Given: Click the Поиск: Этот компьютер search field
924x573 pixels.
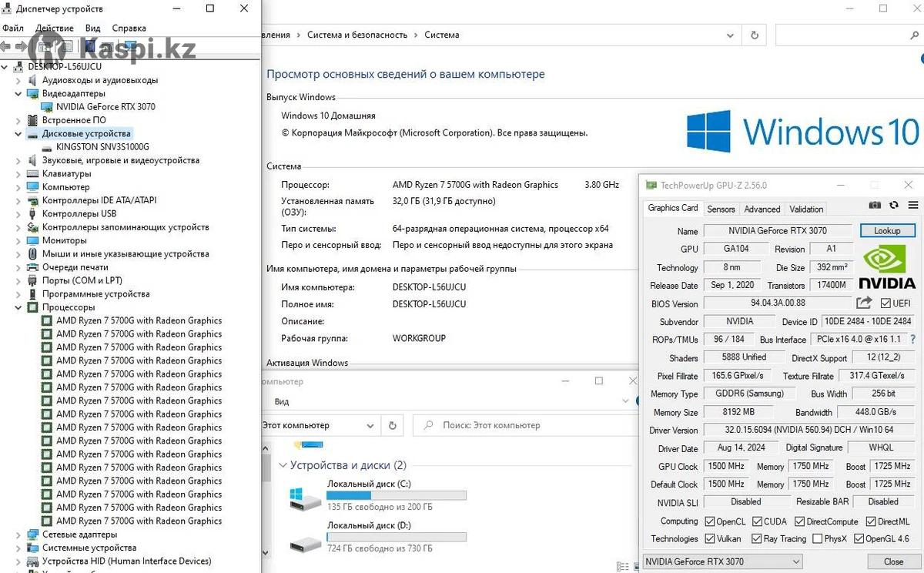Looking at the screenshot, I should 524,425.
